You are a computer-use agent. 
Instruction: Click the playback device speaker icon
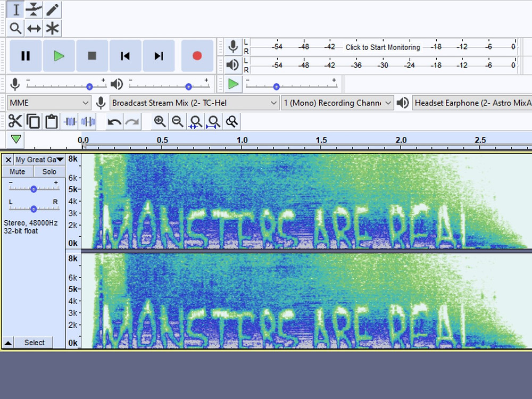tap(403, 103)
